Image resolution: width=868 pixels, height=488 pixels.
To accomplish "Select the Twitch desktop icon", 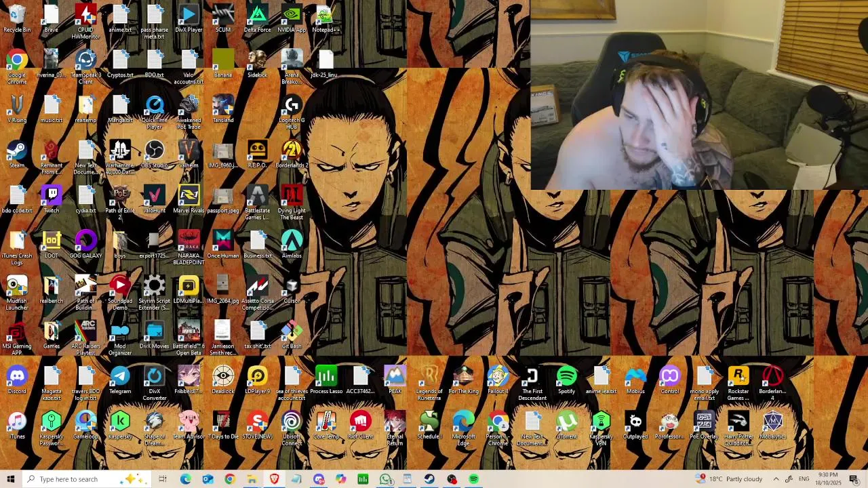I will tap(52, 199).
